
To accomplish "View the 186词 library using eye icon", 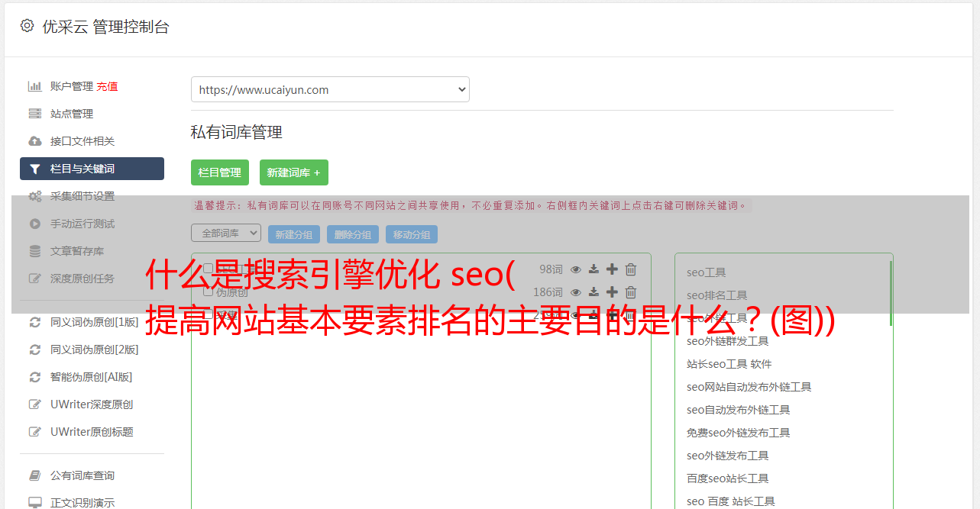I will (576, 292).
